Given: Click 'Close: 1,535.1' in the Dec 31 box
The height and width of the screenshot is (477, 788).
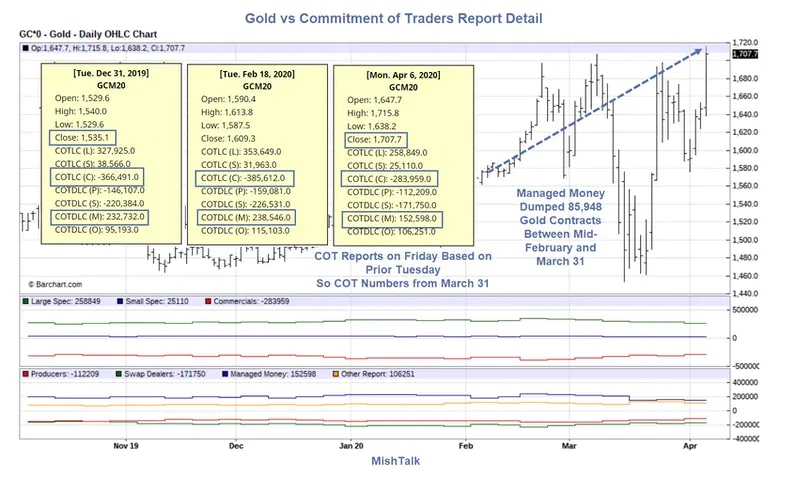Looking at the screenshot, I should coord(82,138).
